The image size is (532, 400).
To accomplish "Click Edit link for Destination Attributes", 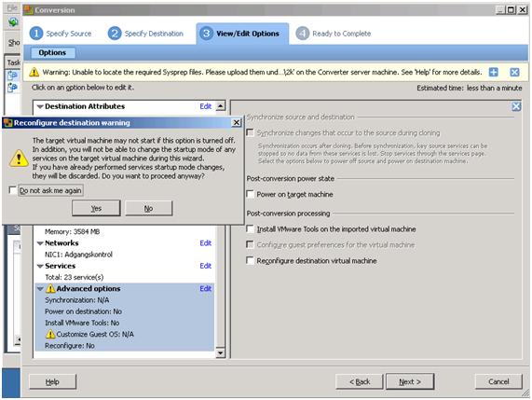I will 206,106.
